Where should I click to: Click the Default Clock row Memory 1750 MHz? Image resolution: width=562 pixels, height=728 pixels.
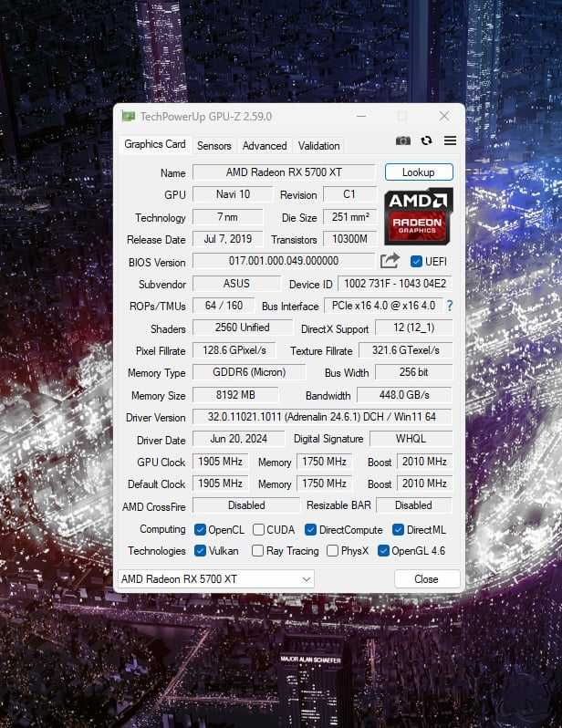point(324,484)
